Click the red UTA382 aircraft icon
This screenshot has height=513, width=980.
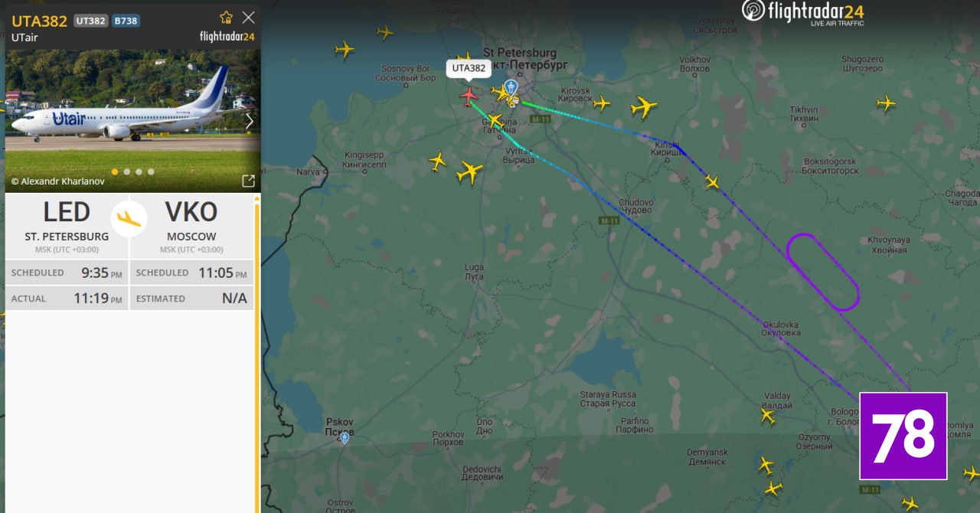468,96
